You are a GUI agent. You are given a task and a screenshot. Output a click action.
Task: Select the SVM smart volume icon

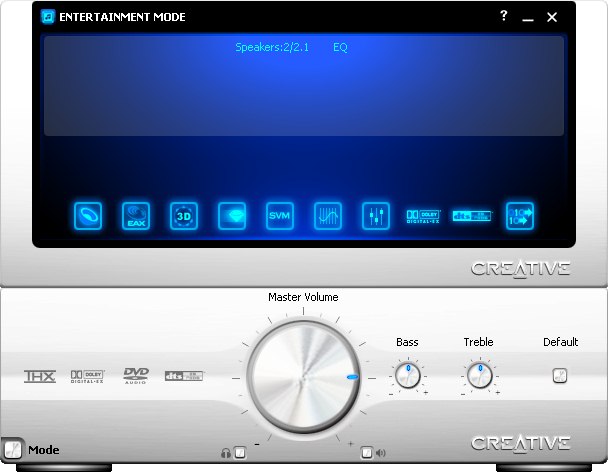(x=280, y=216)
